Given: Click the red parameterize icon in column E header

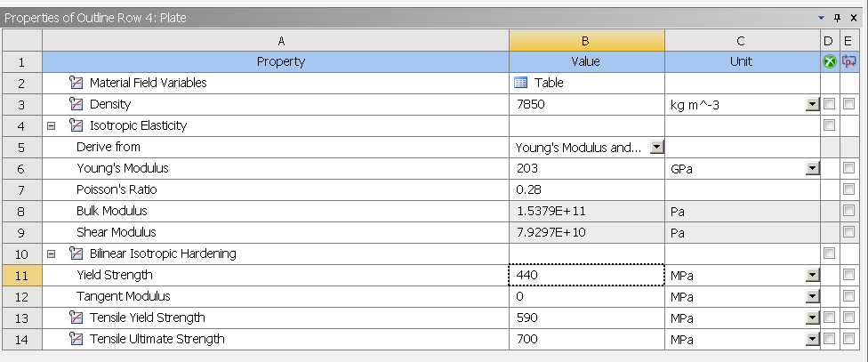Looking at the screenshot, I should [848, 61].
